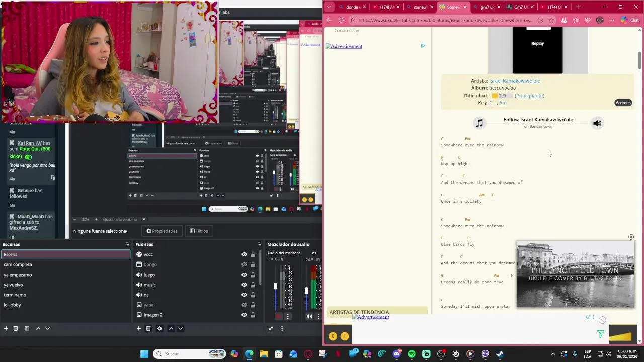Viewport: 644px width, 362px height.
Task: Open preview zoom dropdown next to Ajustar
Action: 144,219
